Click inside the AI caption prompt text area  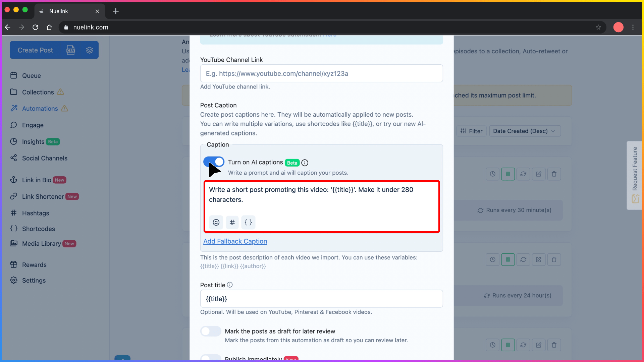(321, 195)
